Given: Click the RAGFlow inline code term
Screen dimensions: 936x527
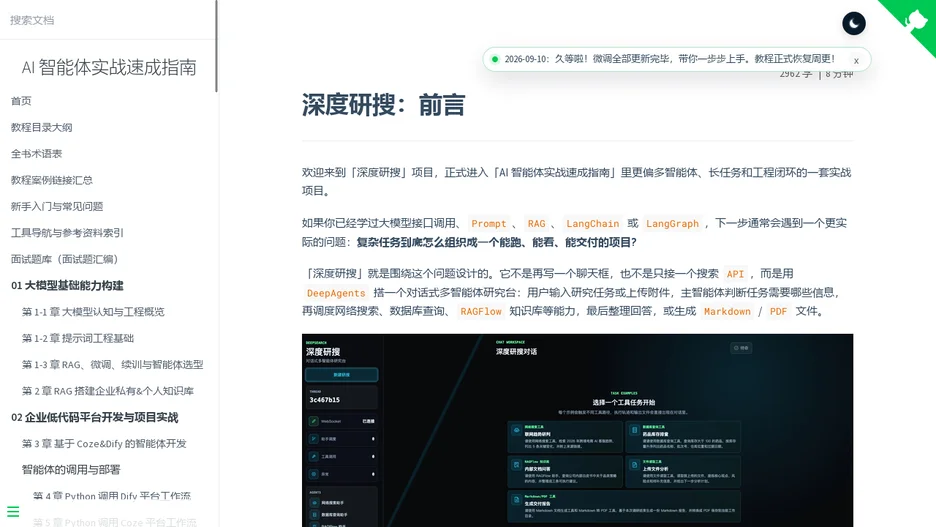Looking at the screenshot, I should point(481,311).
